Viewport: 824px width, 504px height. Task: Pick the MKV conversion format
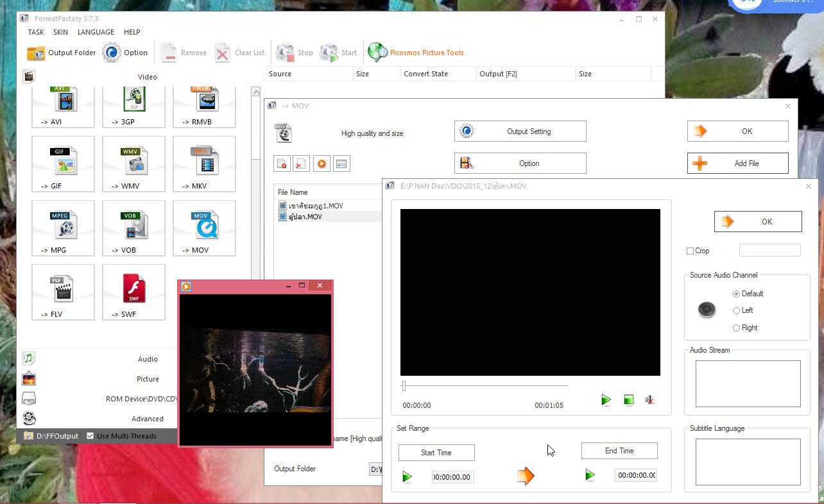[204, 164]
